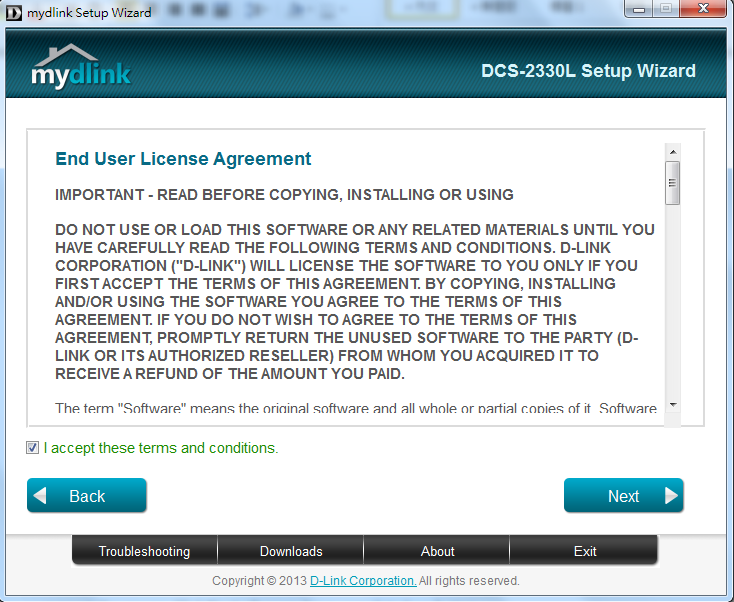Open the Troubleshooting section

[x=144, y=551]
